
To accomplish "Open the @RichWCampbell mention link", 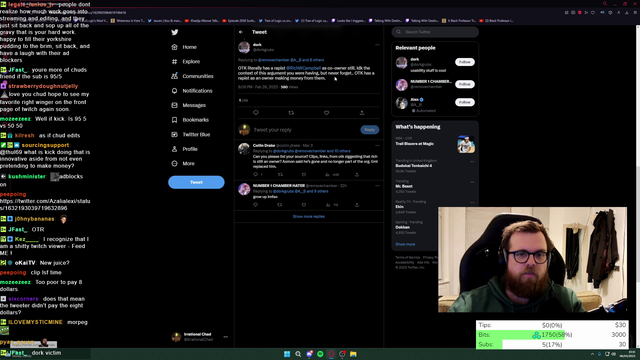I will 303,68.
